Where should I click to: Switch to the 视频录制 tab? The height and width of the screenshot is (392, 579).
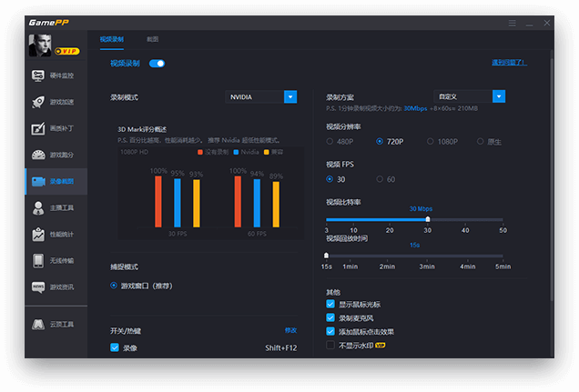(111, 39)
